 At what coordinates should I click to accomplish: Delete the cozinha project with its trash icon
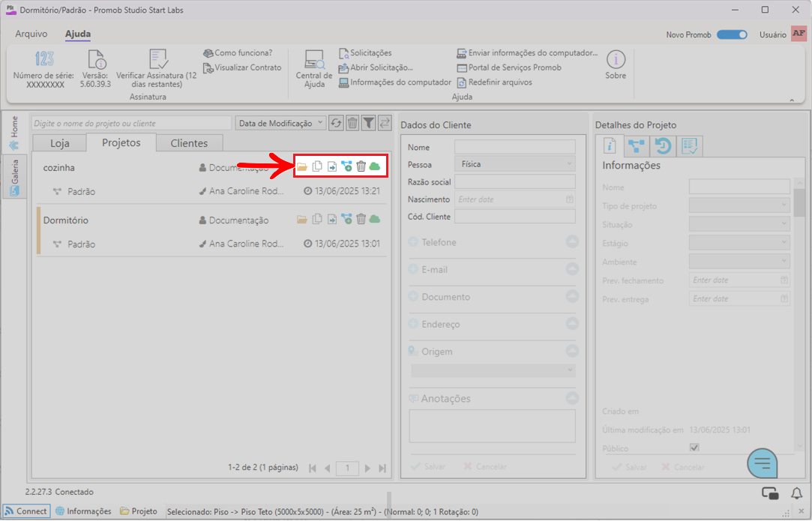361,166
